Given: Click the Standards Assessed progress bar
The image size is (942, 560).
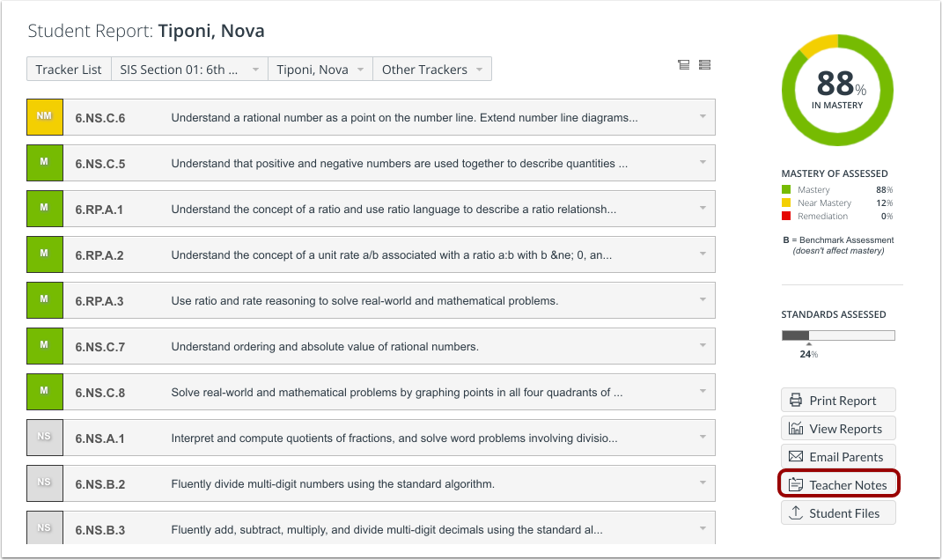Looking at the screenshot, I should coord(836,335).
